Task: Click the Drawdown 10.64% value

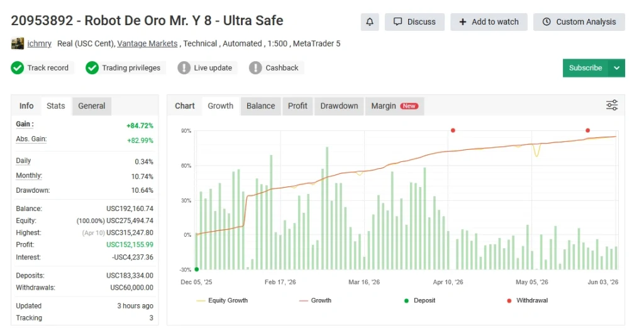Action: pyautogui.click(x=142, y=191)
